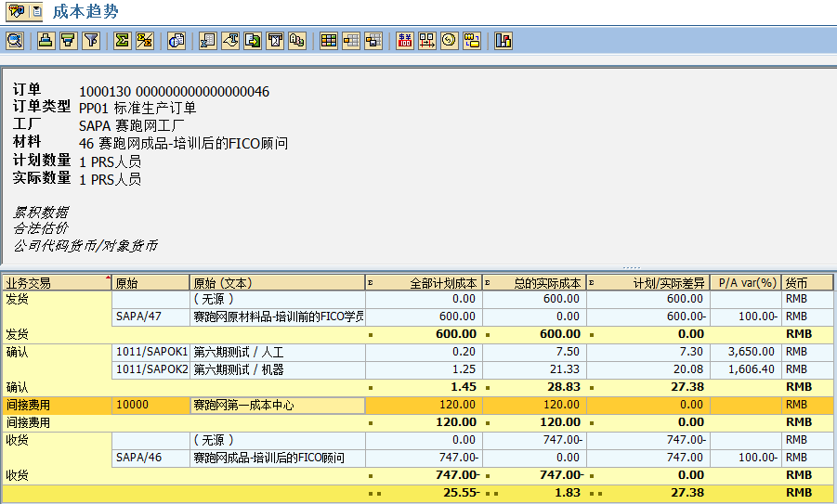The width and height of the screenshot is (837, 504).
Task: Select cell 赛跑网原材料品-培训前的FICO学员
Action: click(277, 317)
